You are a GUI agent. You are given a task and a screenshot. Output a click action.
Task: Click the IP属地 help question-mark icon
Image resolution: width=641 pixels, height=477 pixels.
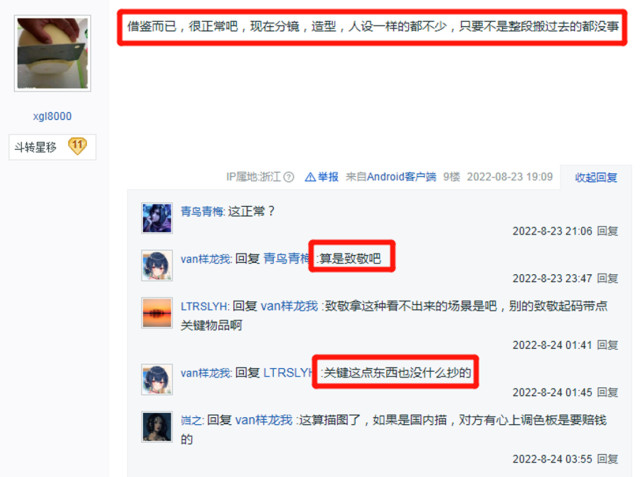[x=289, y=177]
